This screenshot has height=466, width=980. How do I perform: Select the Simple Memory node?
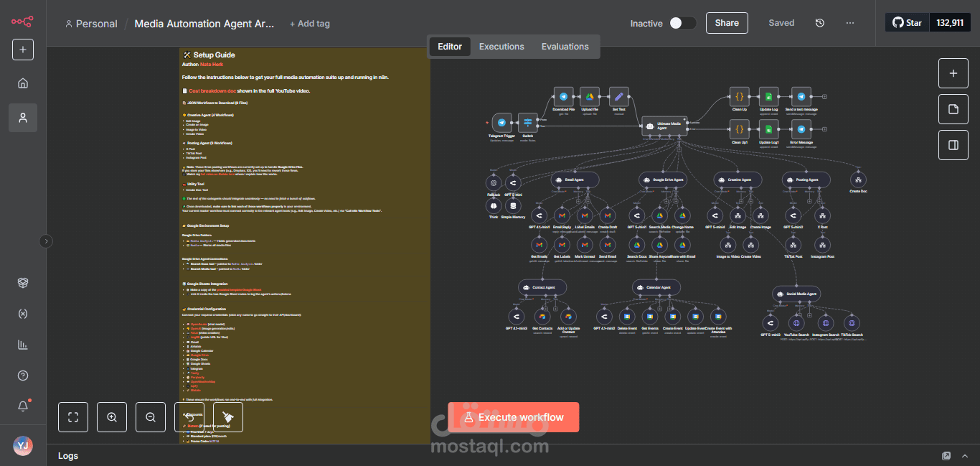(x=513, y=205)
